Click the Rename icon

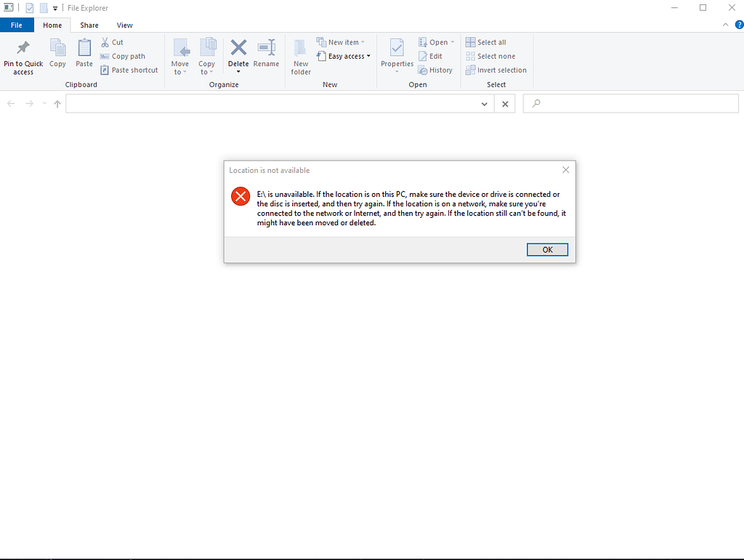266,47
